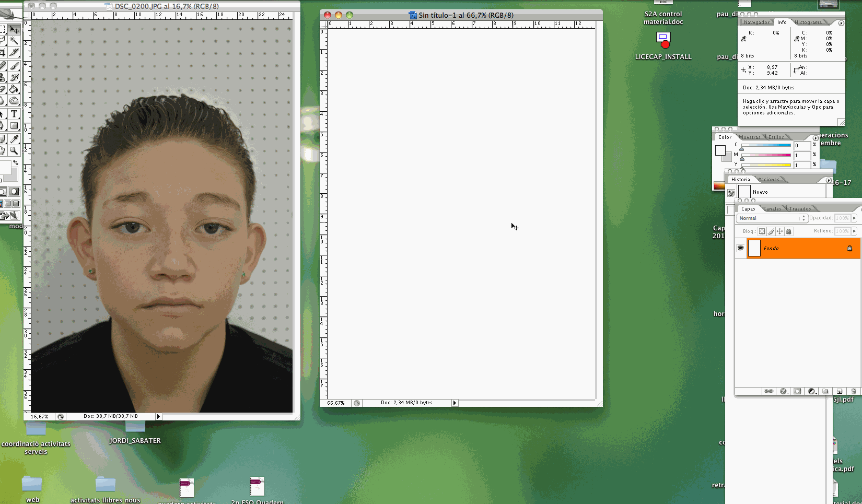Screen dimensions: 862x504
Task: Select the Type tool
Action: tap(14, 114)
